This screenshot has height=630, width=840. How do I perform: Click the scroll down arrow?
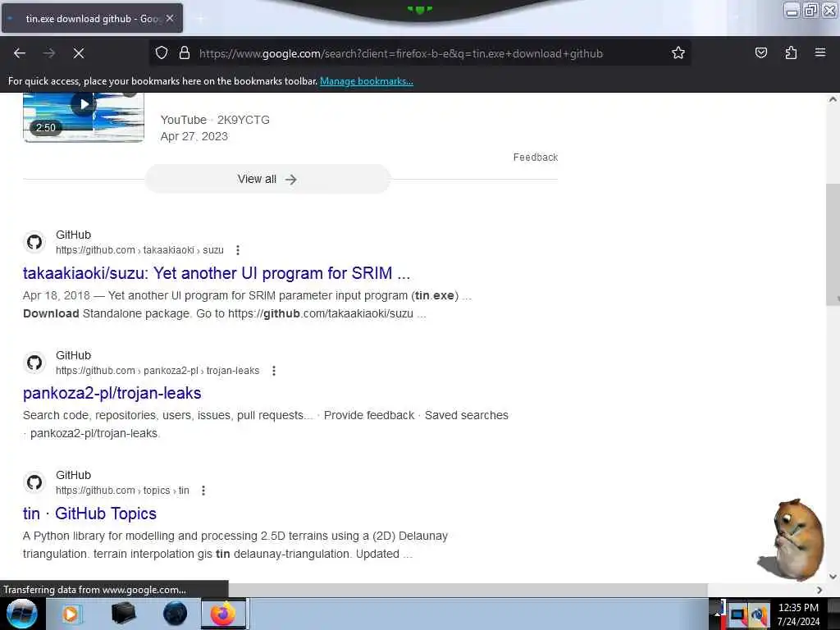[x=833, y=577]
